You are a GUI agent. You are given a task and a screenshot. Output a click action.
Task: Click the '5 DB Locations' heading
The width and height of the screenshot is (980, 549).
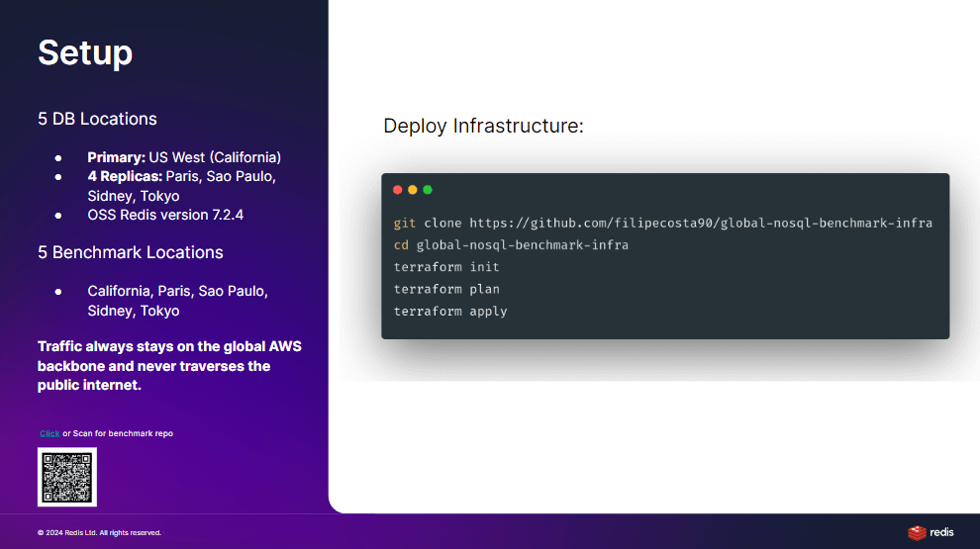97,119
